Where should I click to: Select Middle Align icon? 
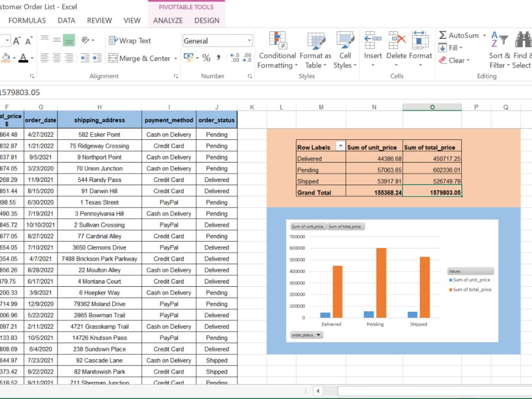point(57,40)
